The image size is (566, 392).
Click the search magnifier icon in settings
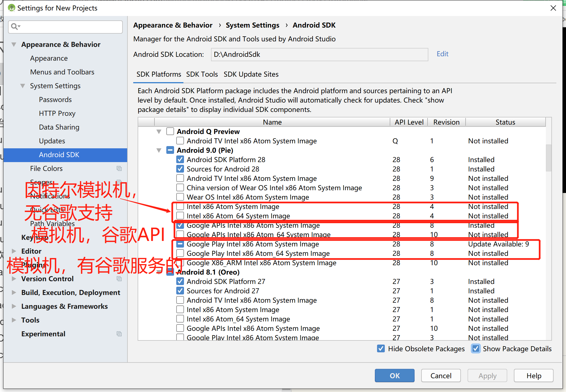pyautogui.click(x=15, y=26)
